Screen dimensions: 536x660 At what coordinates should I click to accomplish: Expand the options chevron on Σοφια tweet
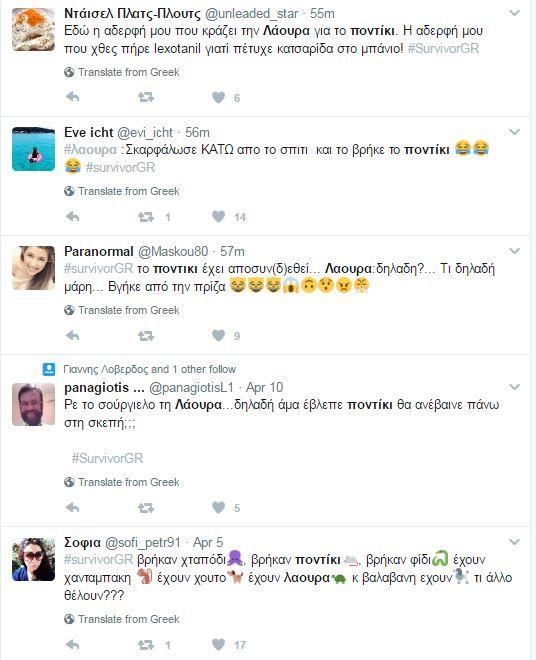(x=514, y=542)
